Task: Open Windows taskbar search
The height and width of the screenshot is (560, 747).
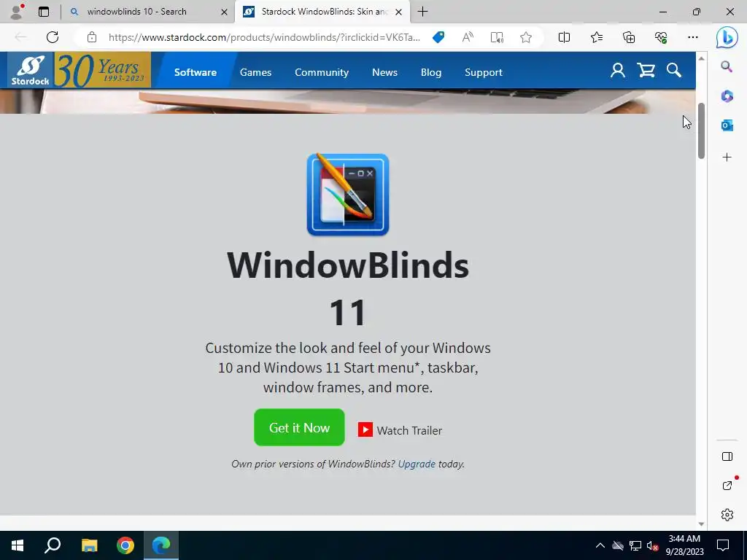Action: [x=53, y=545]
